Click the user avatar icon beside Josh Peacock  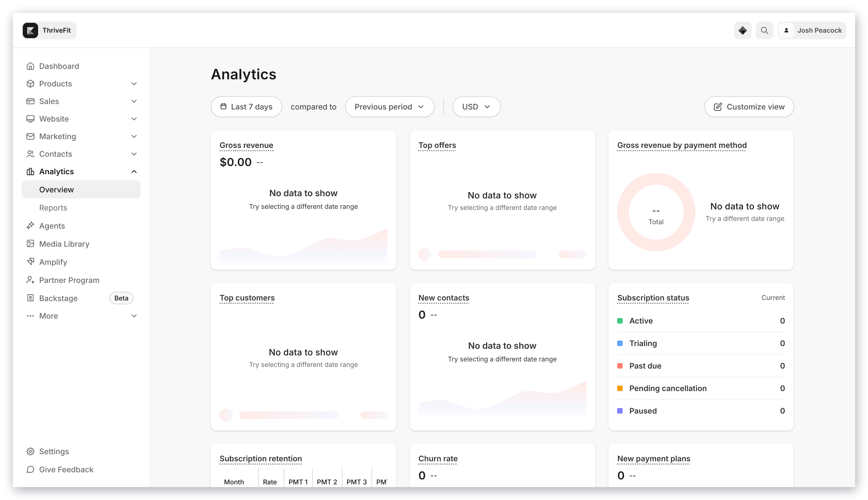pos(786,30)
